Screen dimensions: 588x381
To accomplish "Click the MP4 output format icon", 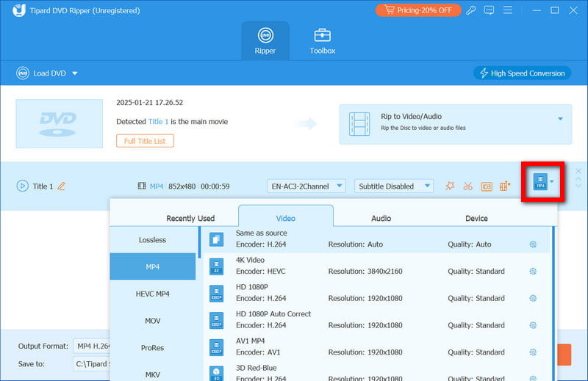I will click(x=540, y=182).
